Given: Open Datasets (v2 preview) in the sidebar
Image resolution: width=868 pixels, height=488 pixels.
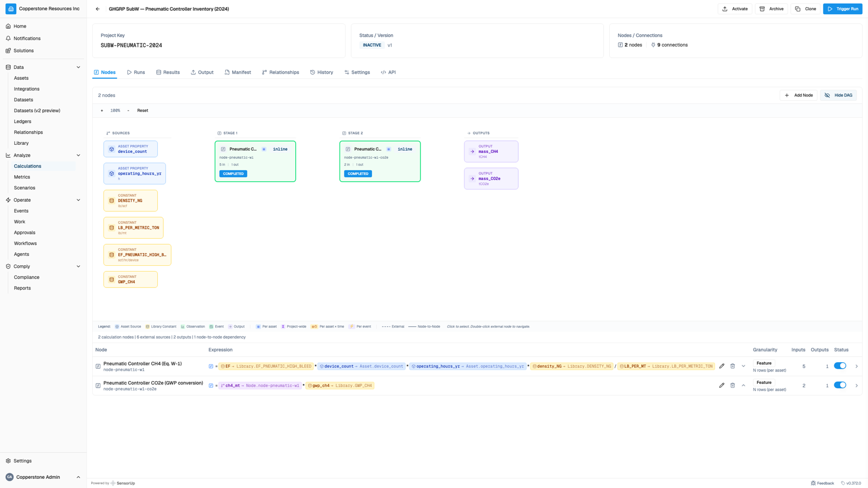Looking at the screenshot, I should [37, 111].
